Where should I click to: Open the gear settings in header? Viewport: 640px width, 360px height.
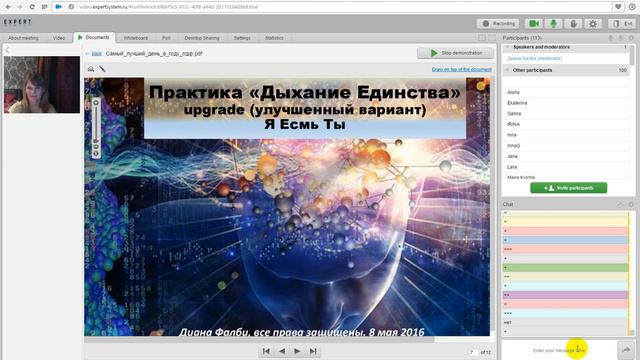click(x=593, y=24)
